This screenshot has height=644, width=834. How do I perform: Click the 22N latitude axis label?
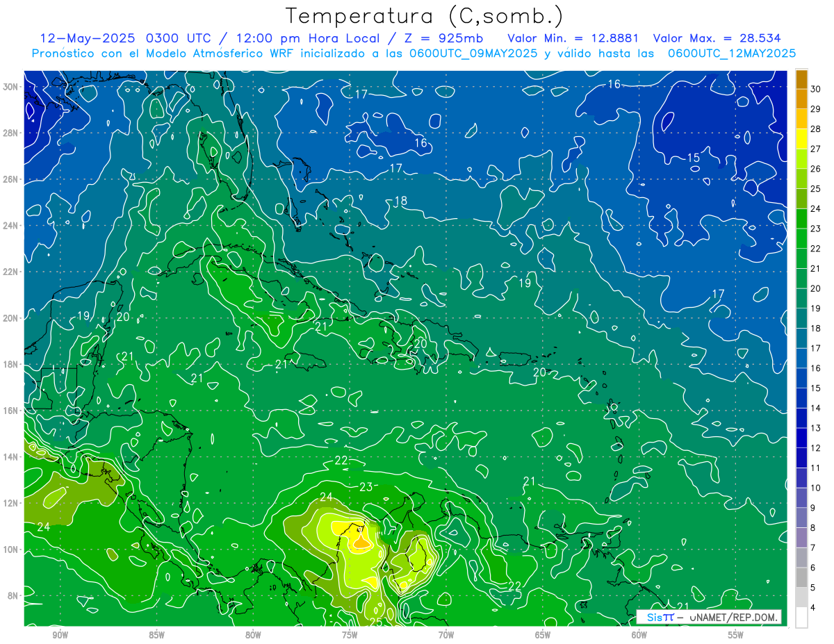[x=12, y=272]
